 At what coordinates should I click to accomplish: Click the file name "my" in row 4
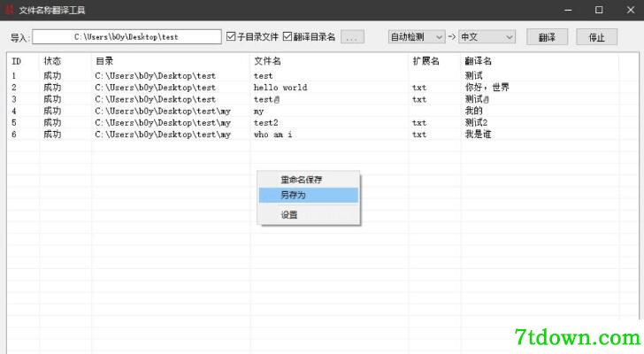(x=258, y=112)
